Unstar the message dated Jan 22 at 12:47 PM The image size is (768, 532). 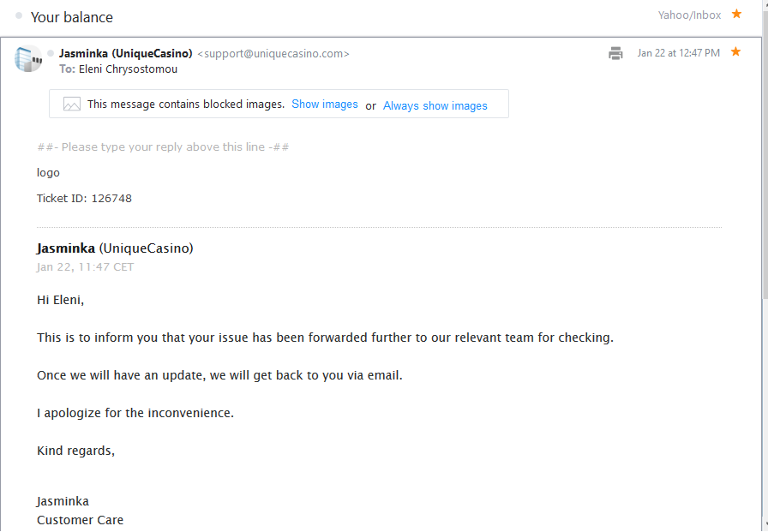[735, 52]
